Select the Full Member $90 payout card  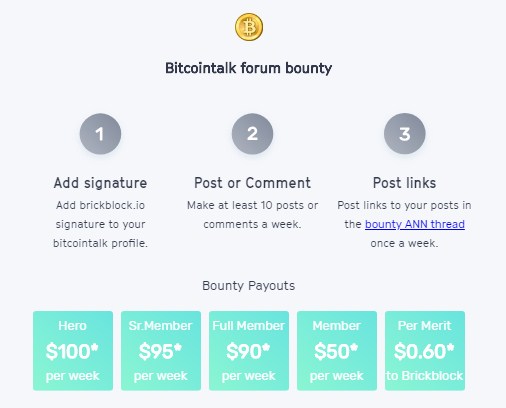click(249, 351)
